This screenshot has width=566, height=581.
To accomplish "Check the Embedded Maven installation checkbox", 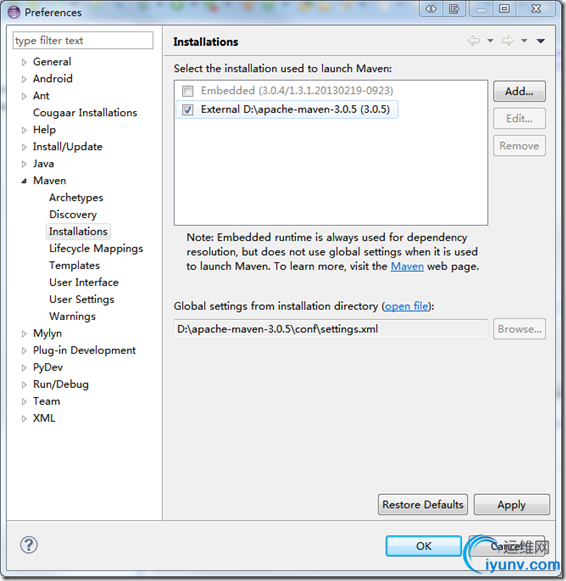I will (x=188, y=91).
